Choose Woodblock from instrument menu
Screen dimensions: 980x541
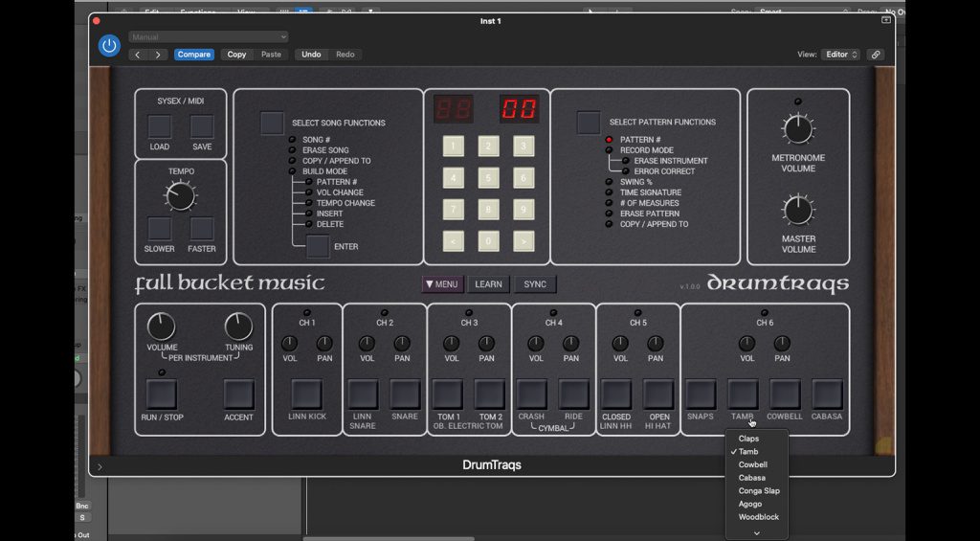(x=757, y=517)
